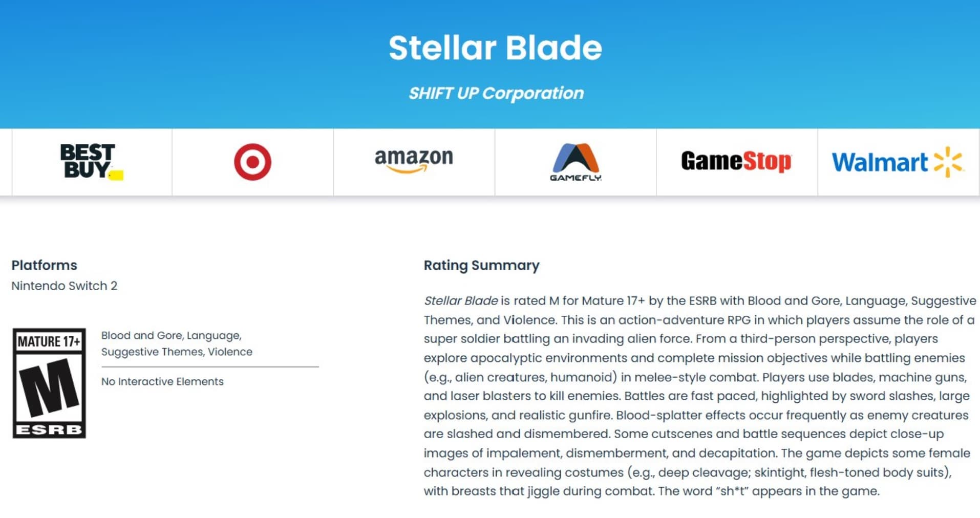Open the Best Buy retailer logo

point(92,162)
